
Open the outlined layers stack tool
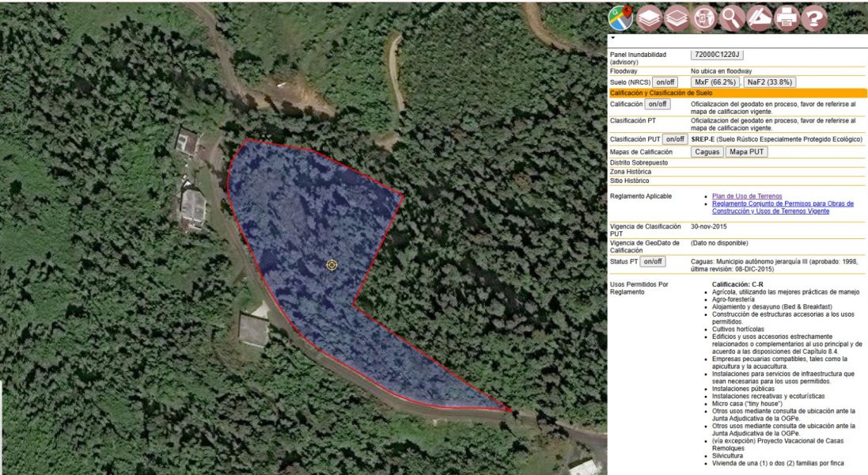677,18
